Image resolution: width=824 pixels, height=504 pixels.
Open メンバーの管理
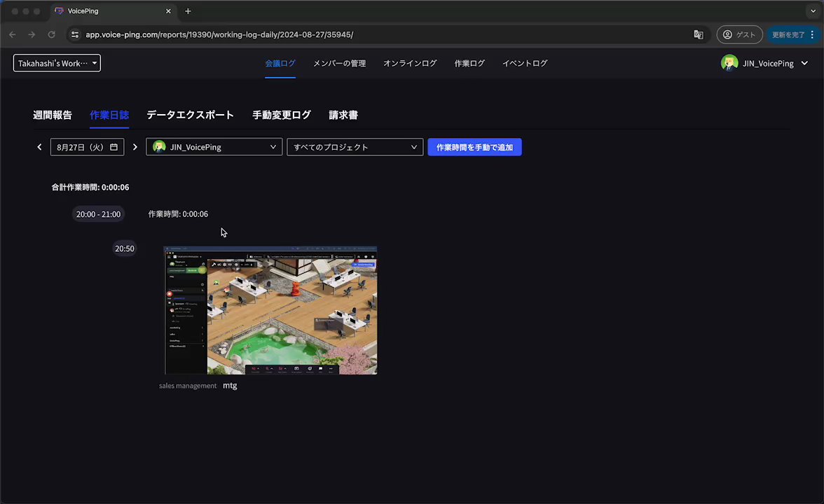(x=339, y=63)
